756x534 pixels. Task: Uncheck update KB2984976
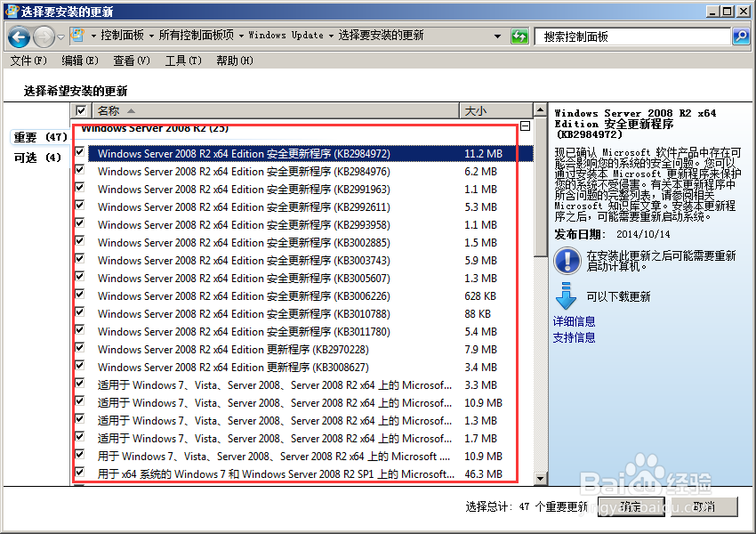click(x=80, y=170)
